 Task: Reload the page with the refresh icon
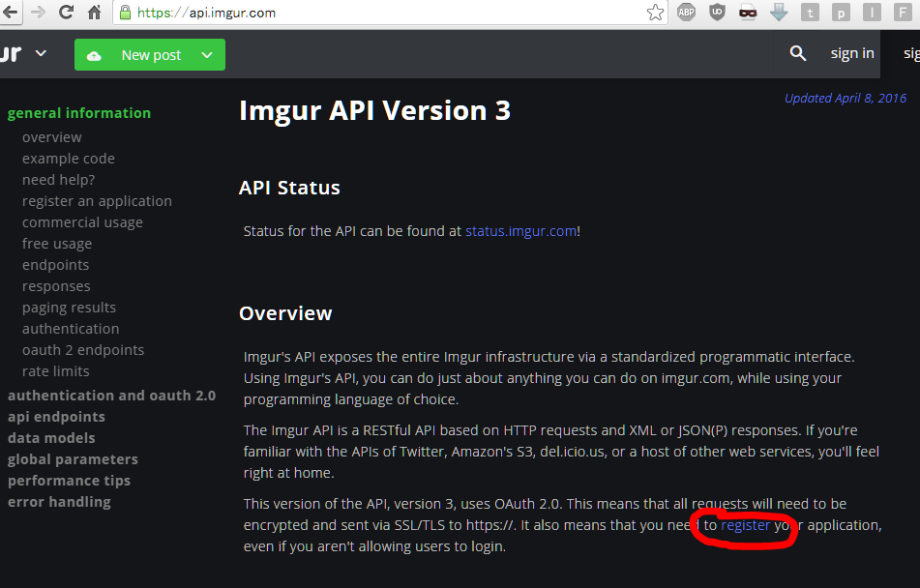(67, 12)
